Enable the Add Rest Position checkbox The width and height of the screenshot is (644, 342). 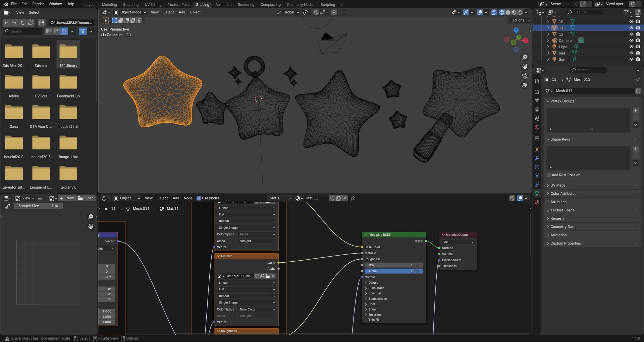tap(549, 175)
